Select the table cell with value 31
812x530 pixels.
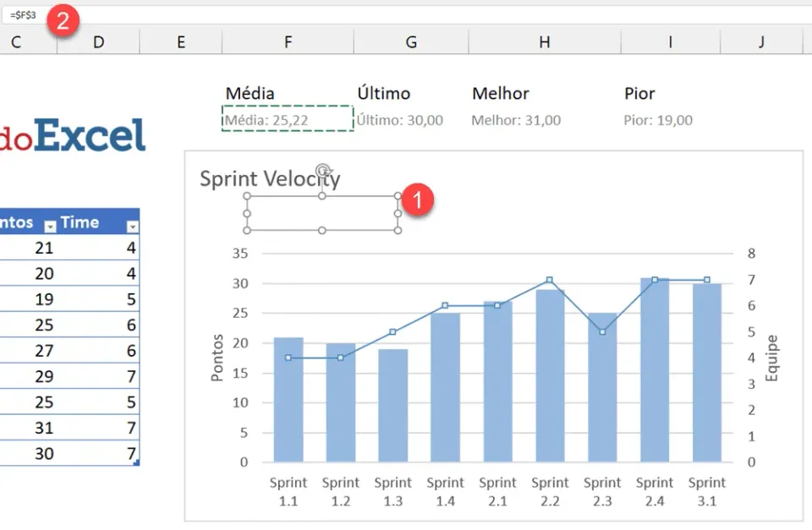pyautogui.click(x=45, y=428)
